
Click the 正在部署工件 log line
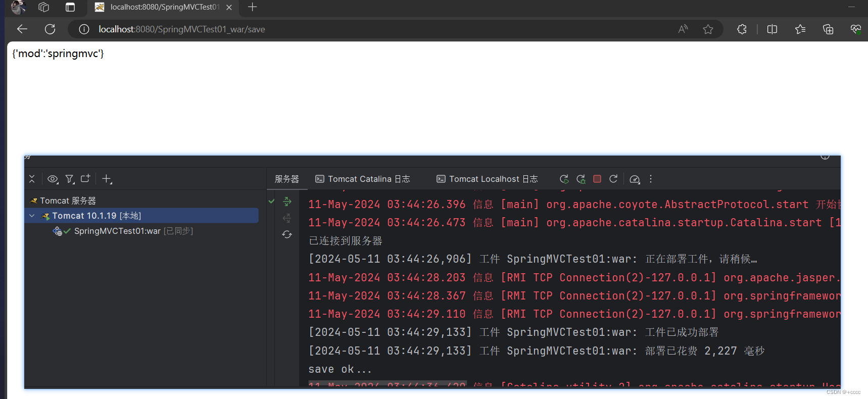[533, 259]
